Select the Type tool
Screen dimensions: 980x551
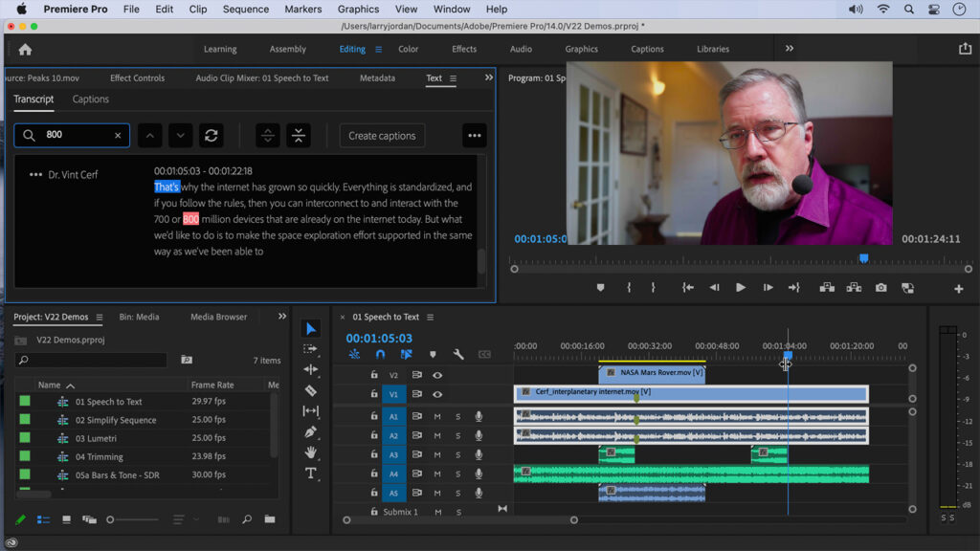click(311, 473)
